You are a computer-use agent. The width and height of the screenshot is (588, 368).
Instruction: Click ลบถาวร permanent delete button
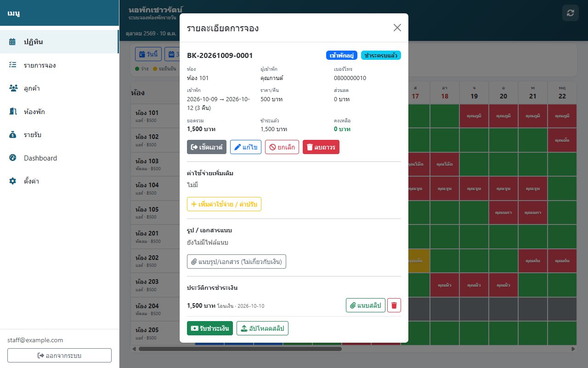click(321, 147)
